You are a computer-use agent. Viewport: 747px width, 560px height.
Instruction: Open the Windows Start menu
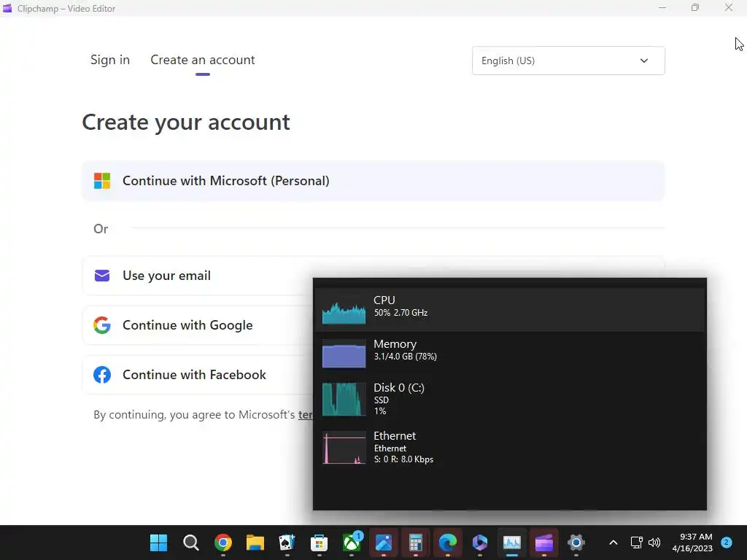coord(158,542)
